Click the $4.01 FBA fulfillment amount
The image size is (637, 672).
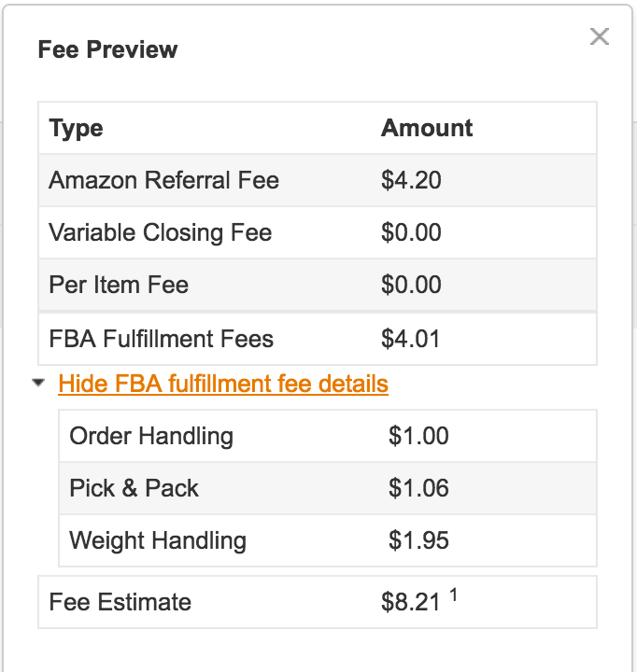(x=410, y=338)
